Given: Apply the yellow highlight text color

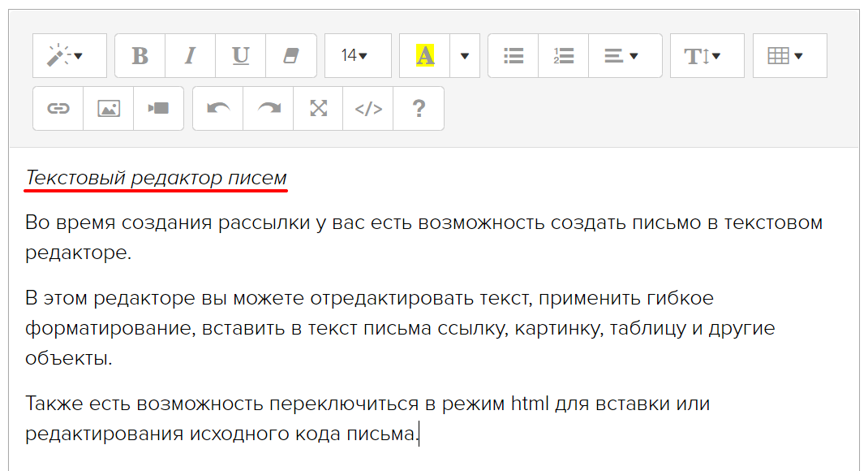Looking at the screenshot, I should 425,56.
